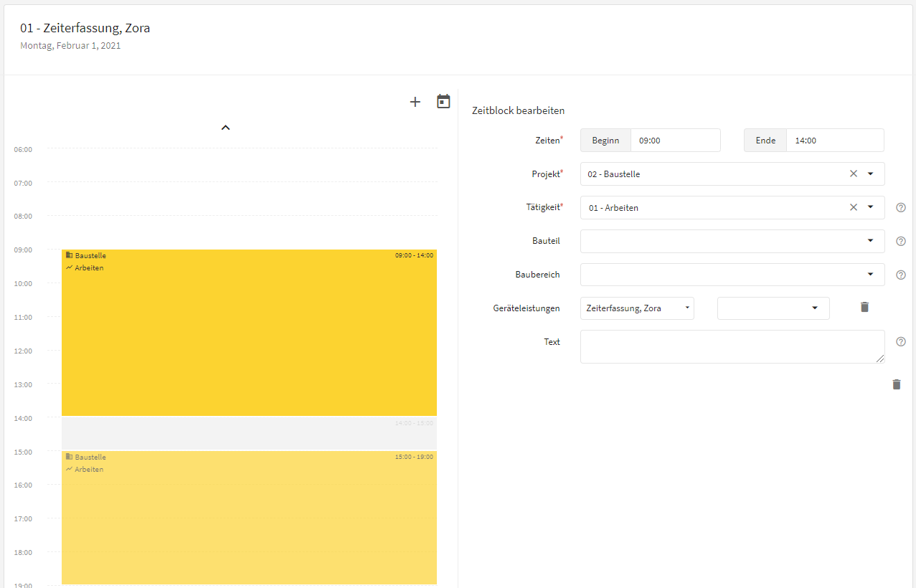Open help for Text field
Image resolution: width=916 pixels, height=588 pixels.
click(901, 342)
